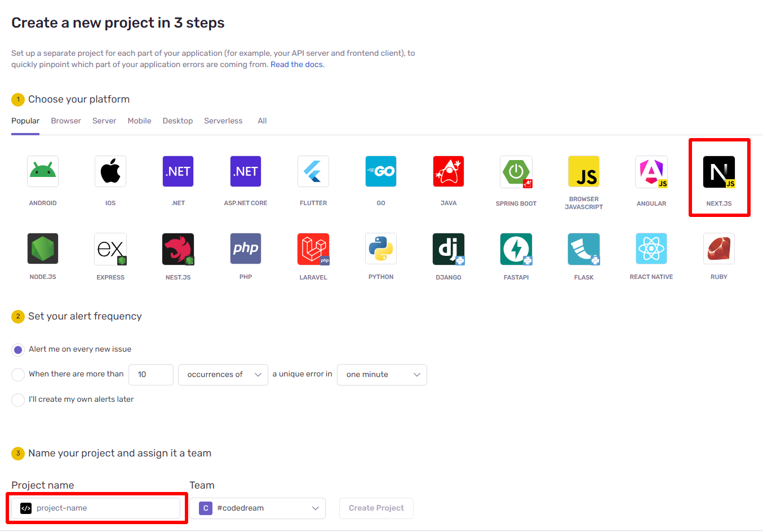Show All platforms tab
This screenshot has height=532, width=763.
pyautogui.click(x=262, y=121)
